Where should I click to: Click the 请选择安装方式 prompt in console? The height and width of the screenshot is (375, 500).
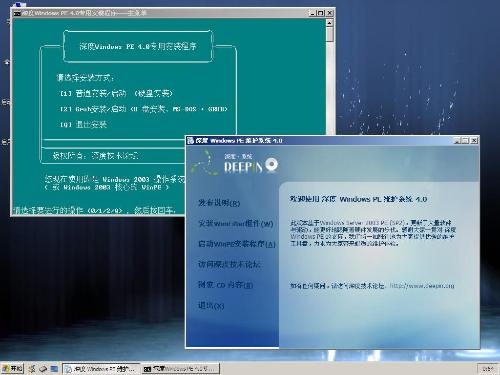(x=85, y=78)
